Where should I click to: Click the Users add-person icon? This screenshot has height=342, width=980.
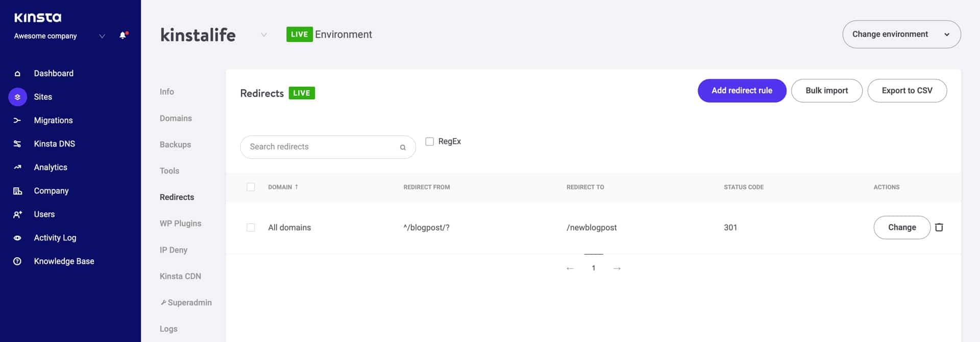[17, 214]
